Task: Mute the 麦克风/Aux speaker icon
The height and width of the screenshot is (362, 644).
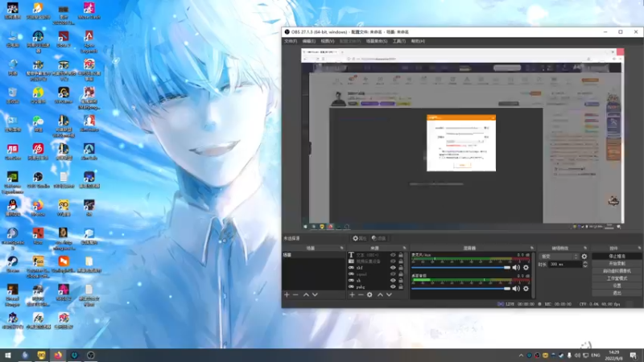Action: [516, 268]
